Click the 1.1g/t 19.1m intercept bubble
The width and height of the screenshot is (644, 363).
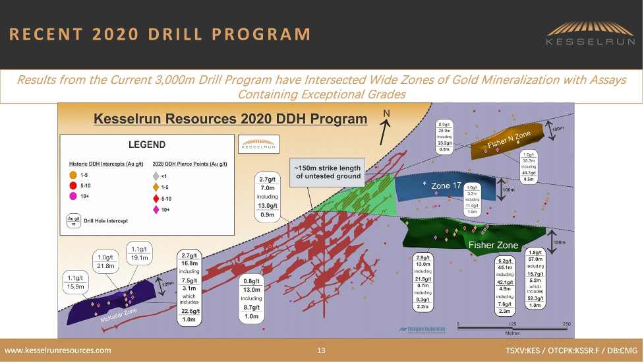(139, 253)
